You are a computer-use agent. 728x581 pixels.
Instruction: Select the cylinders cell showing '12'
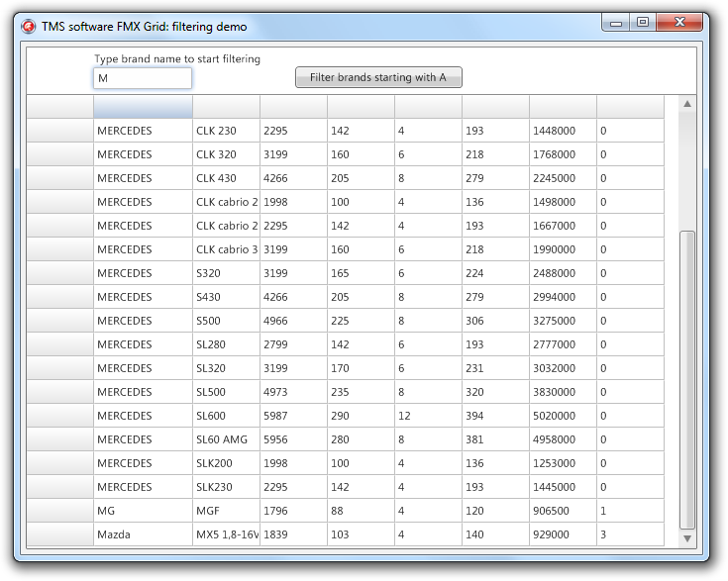click(428, 416)
